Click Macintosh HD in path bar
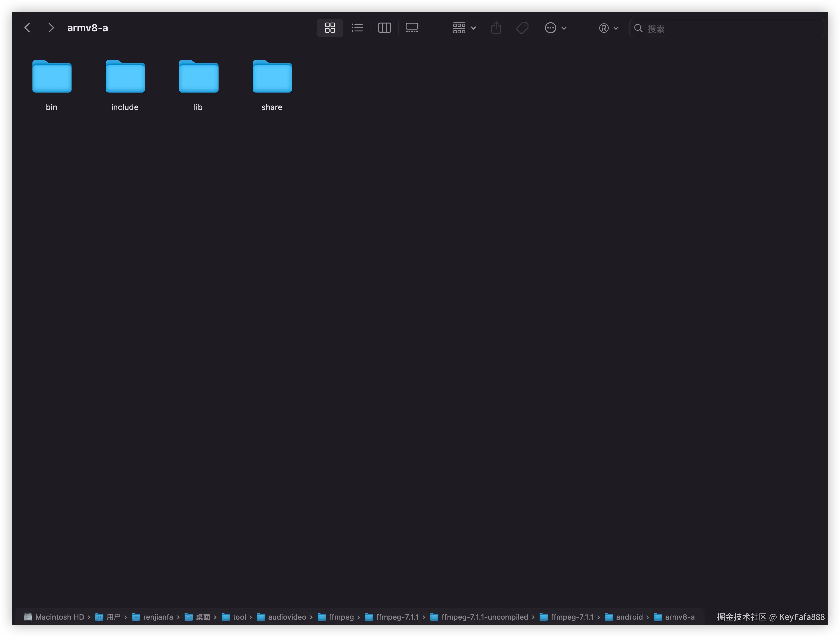 click(x=59, y=617)
